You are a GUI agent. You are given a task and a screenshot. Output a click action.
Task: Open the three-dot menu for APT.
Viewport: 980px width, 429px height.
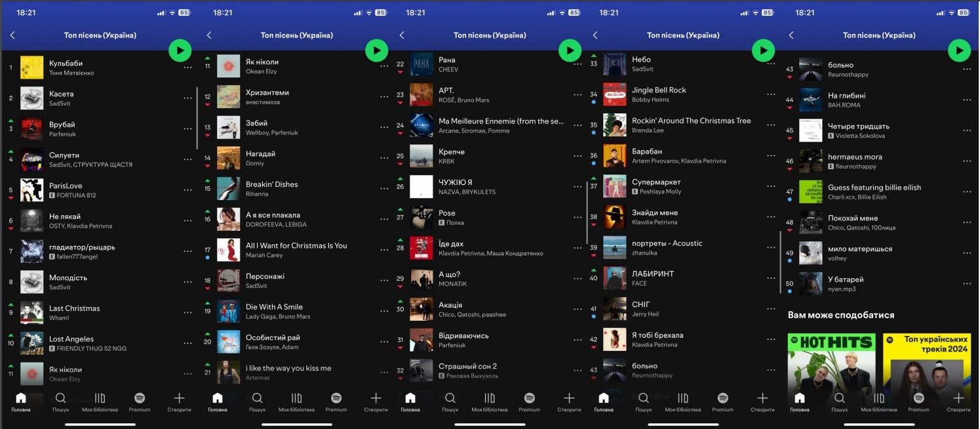pos(578,95)
